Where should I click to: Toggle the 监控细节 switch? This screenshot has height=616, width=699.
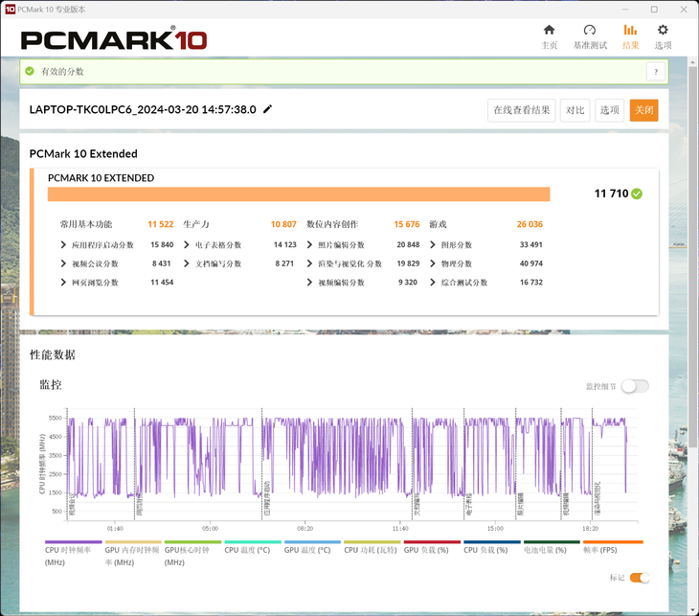pos(635,386)
